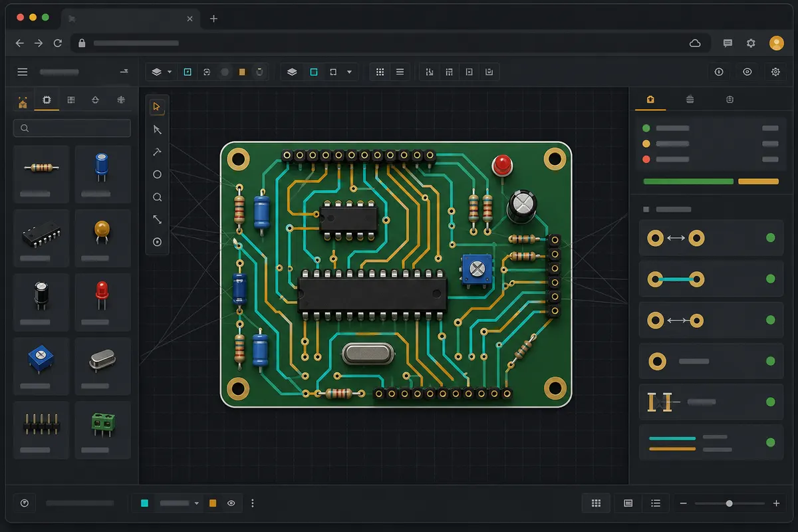Open the third grid-module tab in left panel
The height and width of the screenshot is (532, 798).
(x=71, y=100)
